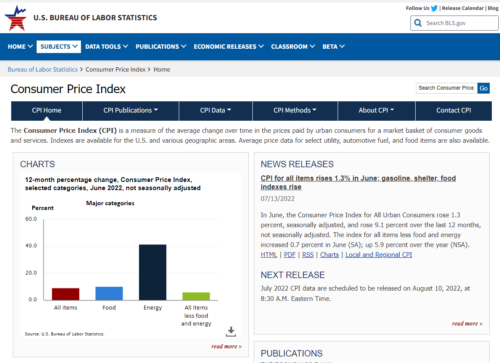
Task: Expand the HOME navigation menu
Action: coord(20,46)
